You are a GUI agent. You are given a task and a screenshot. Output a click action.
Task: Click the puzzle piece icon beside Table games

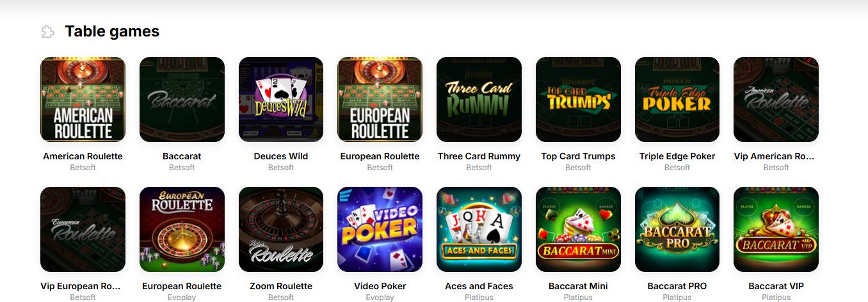tap(47, 31)
